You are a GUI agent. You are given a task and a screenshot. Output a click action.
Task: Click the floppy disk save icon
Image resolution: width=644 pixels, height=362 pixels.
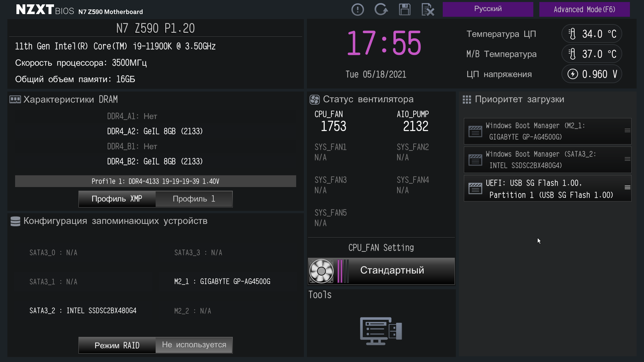coord(405,9)
